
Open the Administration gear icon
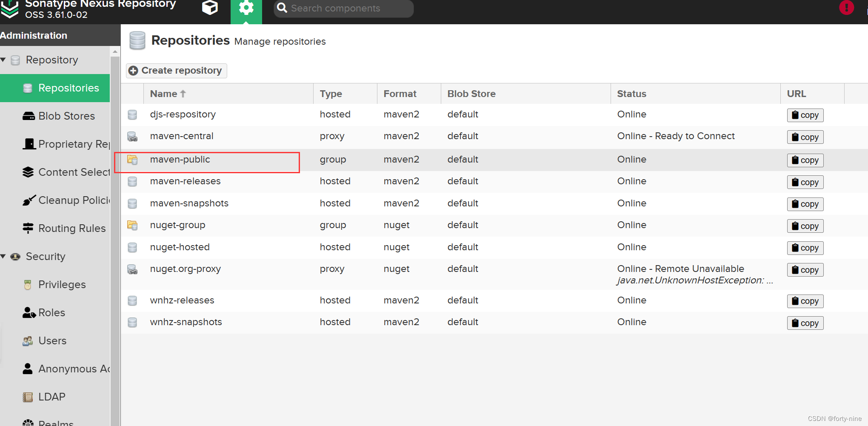246,9
